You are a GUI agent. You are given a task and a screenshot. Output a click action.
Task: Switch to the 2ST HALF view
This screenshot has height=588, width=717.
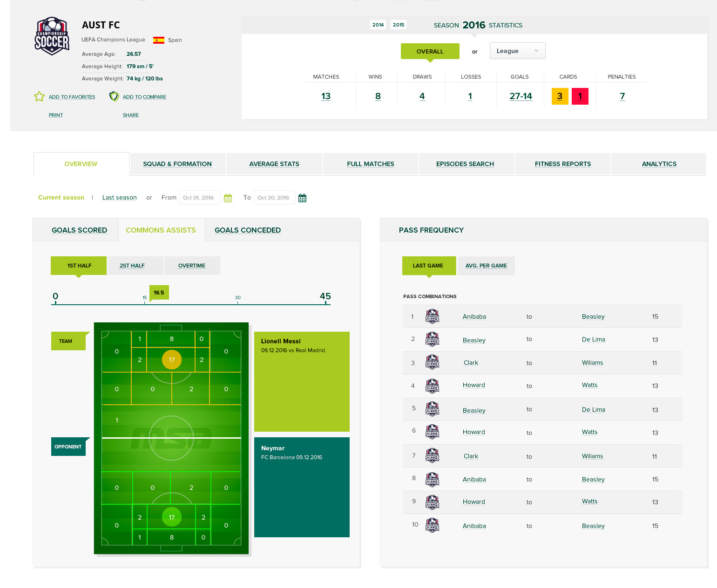tap(132, 266)
